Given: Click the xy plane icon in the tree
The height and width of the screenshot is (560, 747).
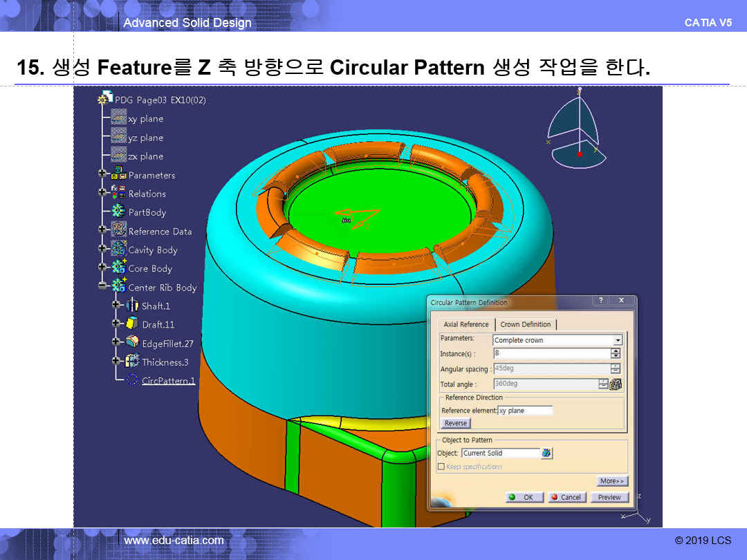Looking at the screenshot, I should pyautogui.click(x=118, y=118).
